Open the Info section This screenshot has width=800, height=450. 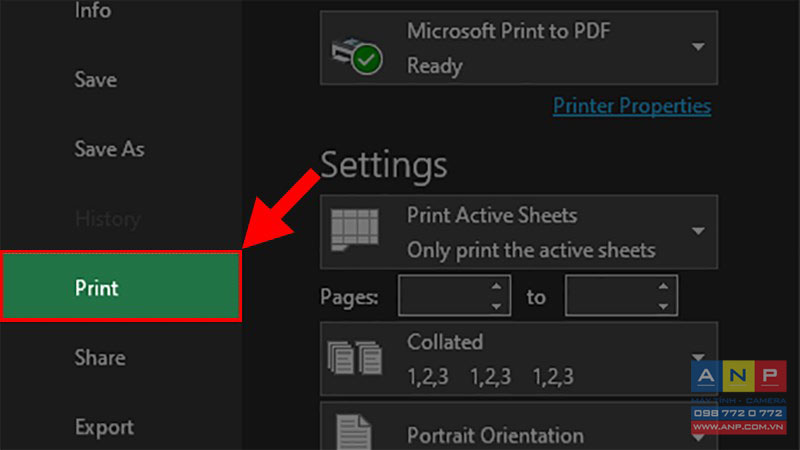click(92, 10)
